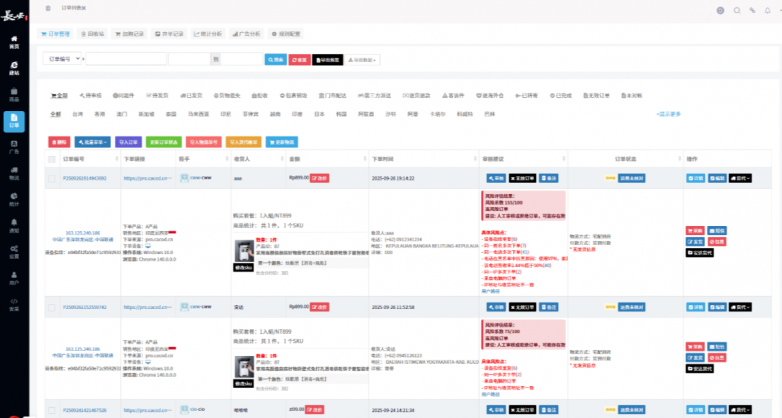Image resolution: width=782 pixels, height=418 pixels.
Task: Open the 订单编号 search field dropdown
Action: [x=64, y=59]
